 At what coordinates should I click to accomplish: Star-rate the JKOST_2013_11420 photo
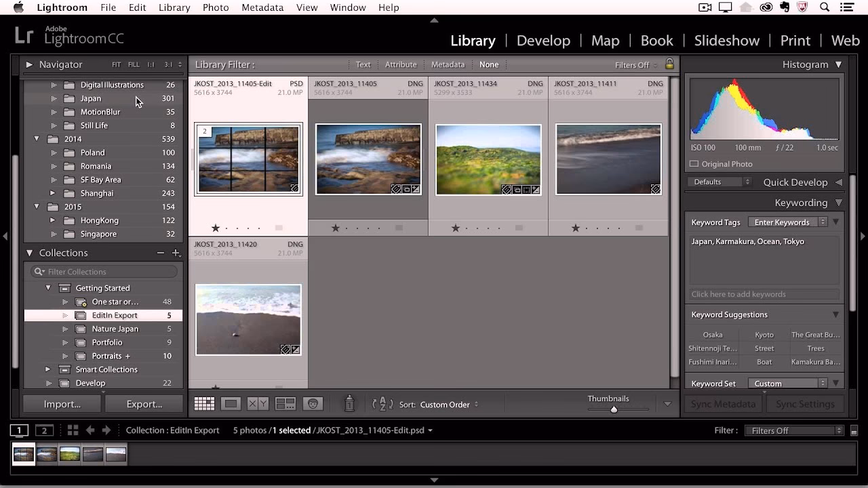coord(216,388)
